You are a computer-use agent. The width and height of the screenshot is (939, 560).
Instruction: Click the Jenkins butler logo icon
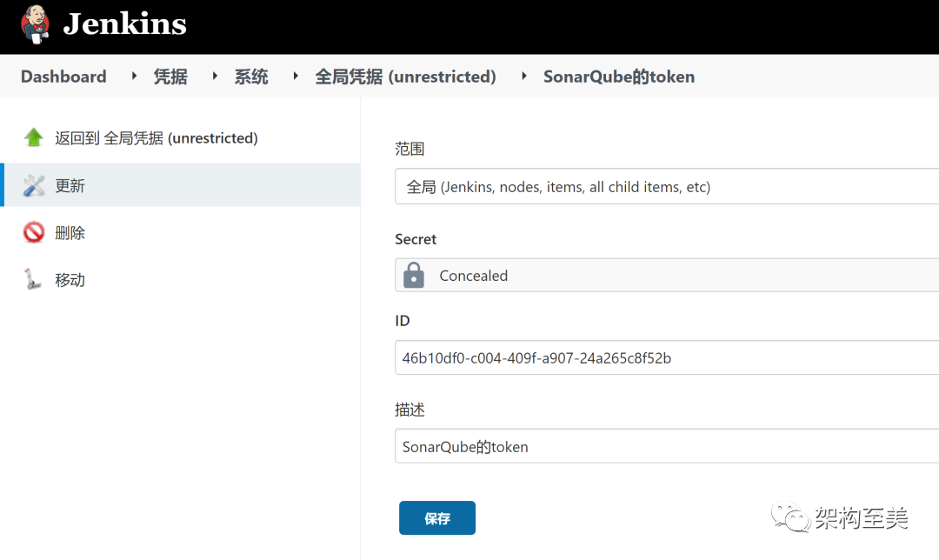[35, 24]
